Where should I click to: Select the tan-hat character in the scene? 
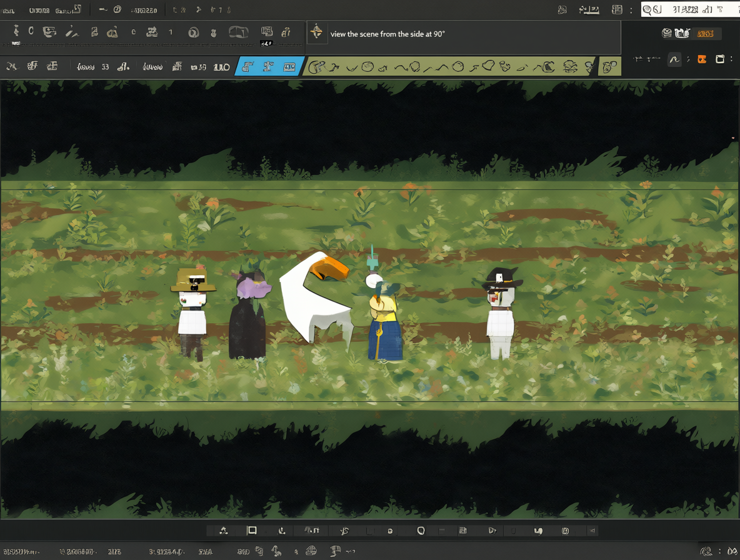(192, 313)
